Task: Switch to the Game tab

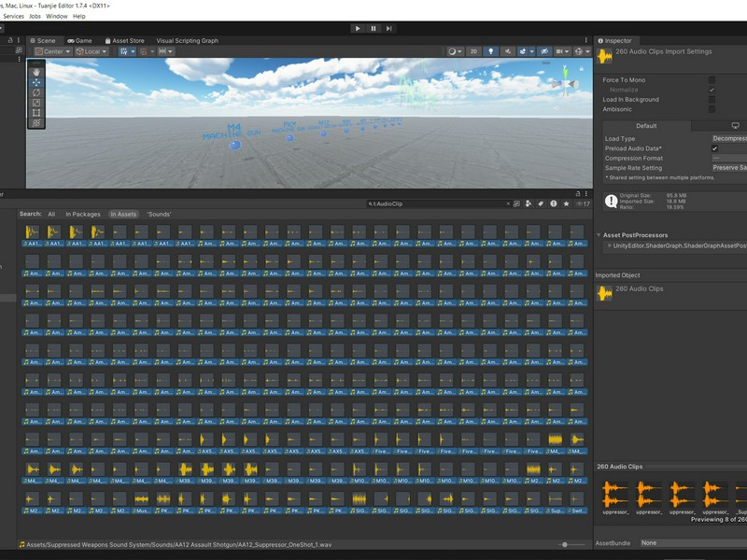Action: [79, 40]
